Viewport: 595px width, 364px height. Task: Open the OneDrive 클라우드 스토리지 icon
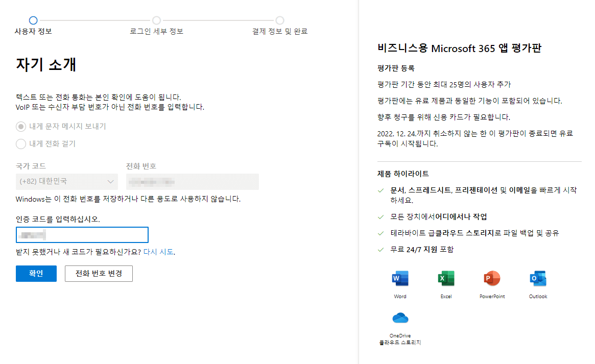(400, 318)
